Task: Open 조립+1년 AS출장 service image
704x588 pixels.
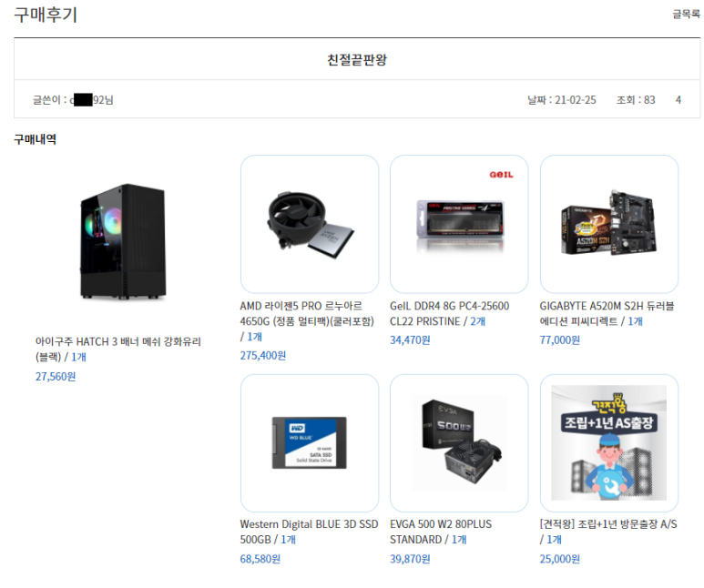Action: click(x=608, y=443)
